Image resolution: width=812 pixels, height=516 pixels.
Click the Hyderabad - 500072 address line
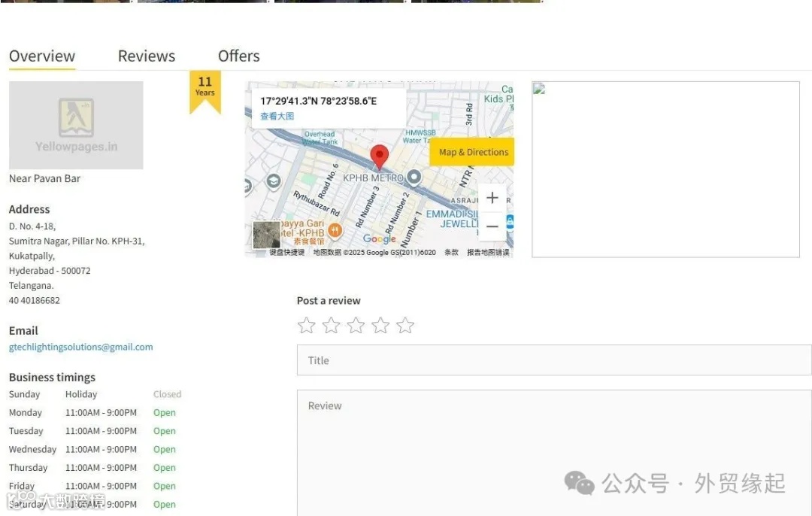pos(50,271)
